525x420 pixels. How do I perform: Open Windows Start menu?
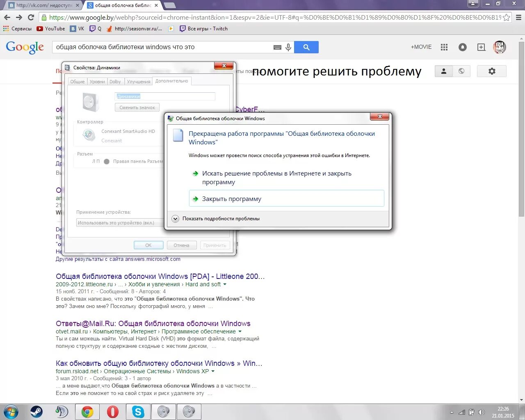[x=11, y=411]
